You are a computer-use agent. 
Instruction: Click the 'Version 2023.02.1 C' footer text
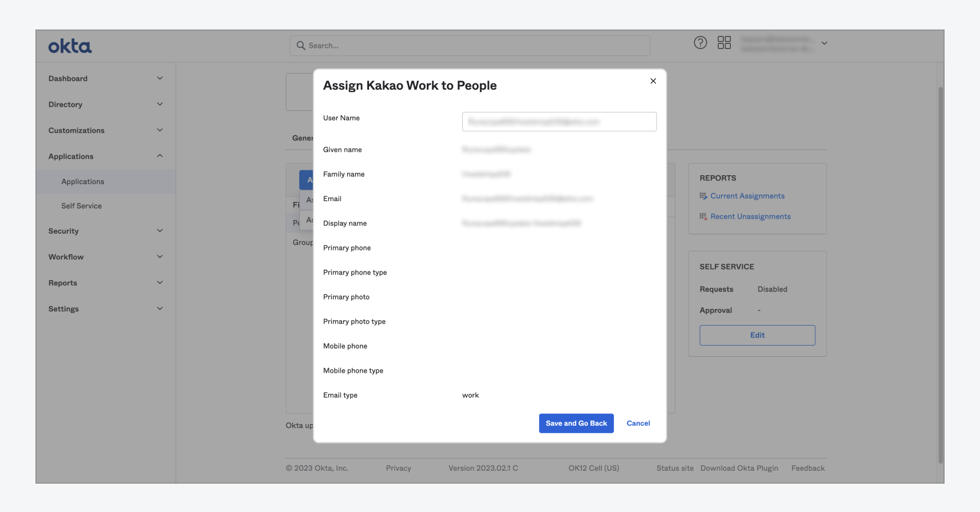pyautogui.click(x=483, y=468)
